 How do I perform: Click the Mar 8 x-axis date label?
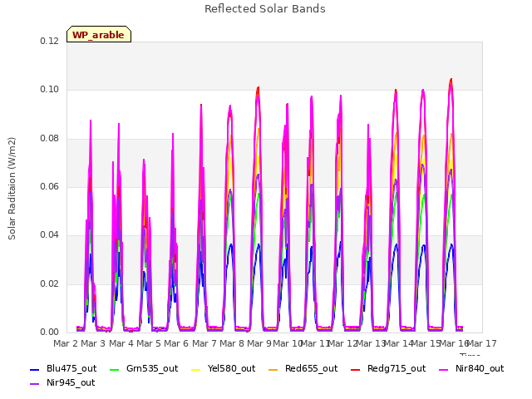click(232, 343)
